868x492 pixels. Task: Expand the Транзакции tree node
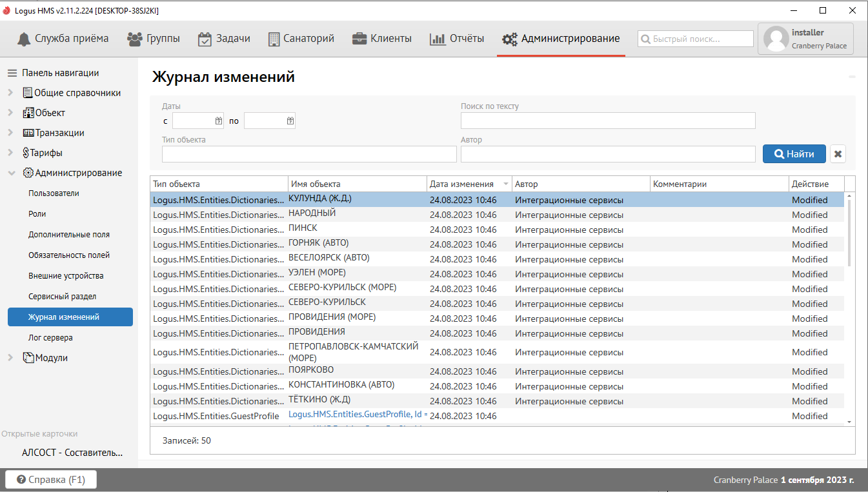pyautogui.click(x=10, y=133)
